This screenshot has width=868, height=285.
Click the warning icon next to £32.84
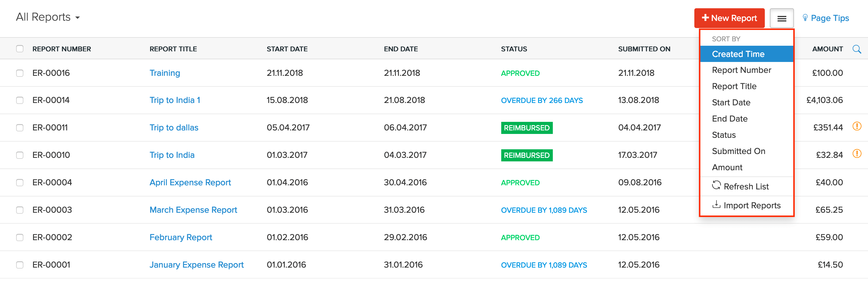(858, 155)
